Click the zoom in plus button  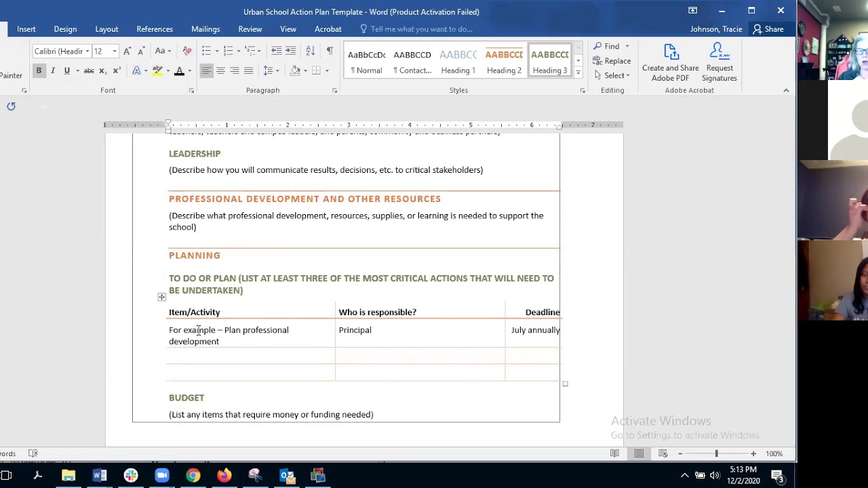[753, 453]
